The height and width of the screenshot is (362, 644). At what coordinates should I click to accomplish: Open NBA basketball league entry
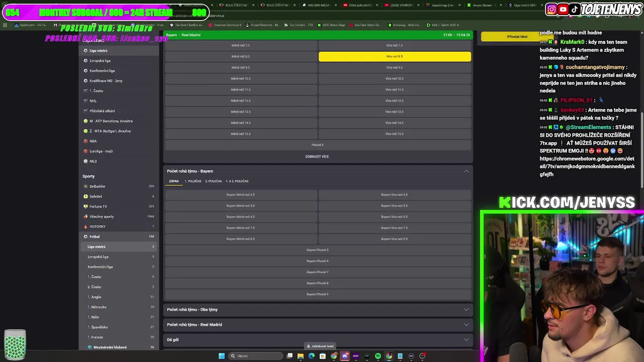pos(119,141)
